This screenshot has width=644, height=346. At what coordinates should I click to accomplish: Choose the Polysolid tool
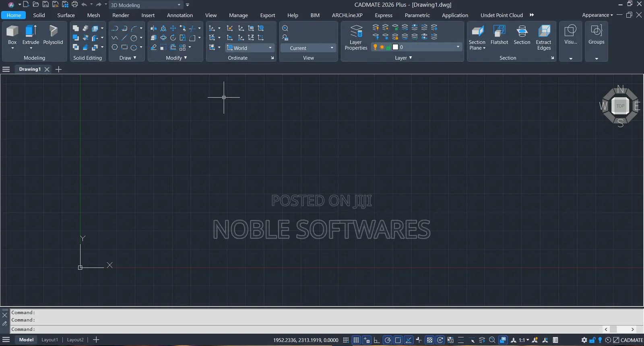[x=53, y=35]
